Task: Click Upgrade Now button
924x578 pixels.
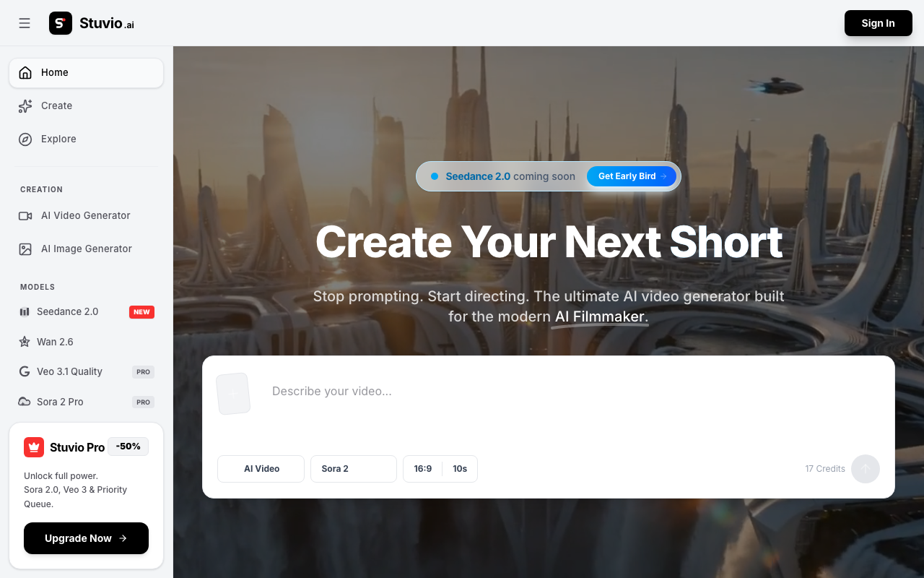Action: [x=86, y=538]
